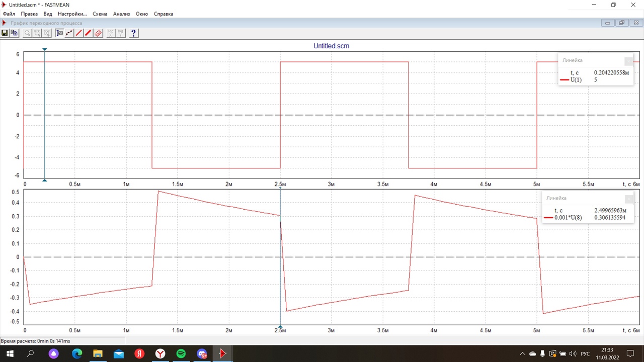The width and height of the screenshot is (644, 362).
Task: Click the upper graph cursor bottom handle
Action: point(45,179)
